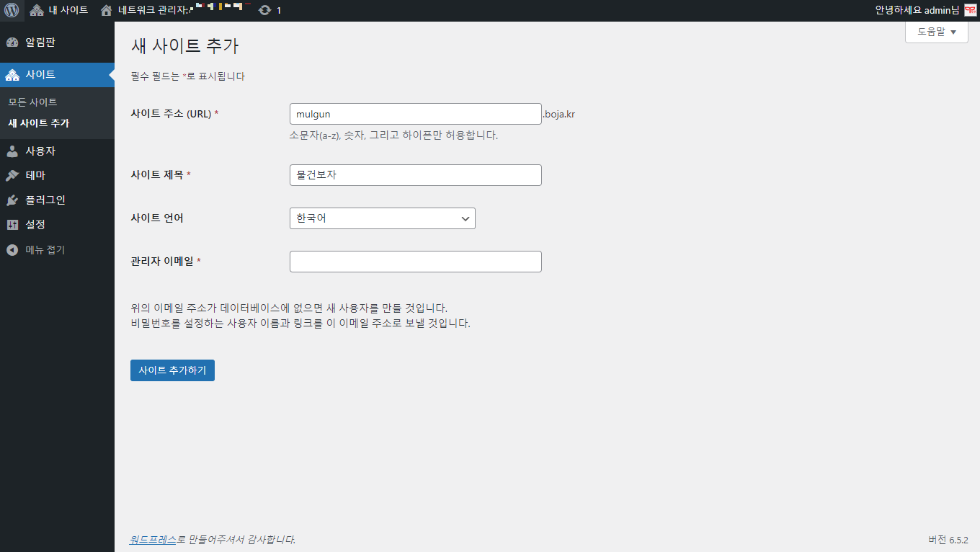This screenshot has width=980, height=552.
Task: Click the 사용자 user icon
Action: (12, 151)
